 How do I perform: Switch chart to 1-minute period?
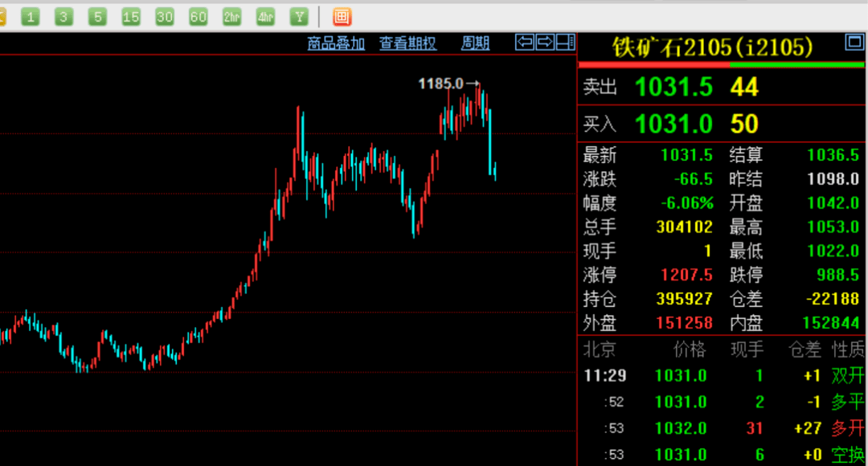click(x=30, y=16)
